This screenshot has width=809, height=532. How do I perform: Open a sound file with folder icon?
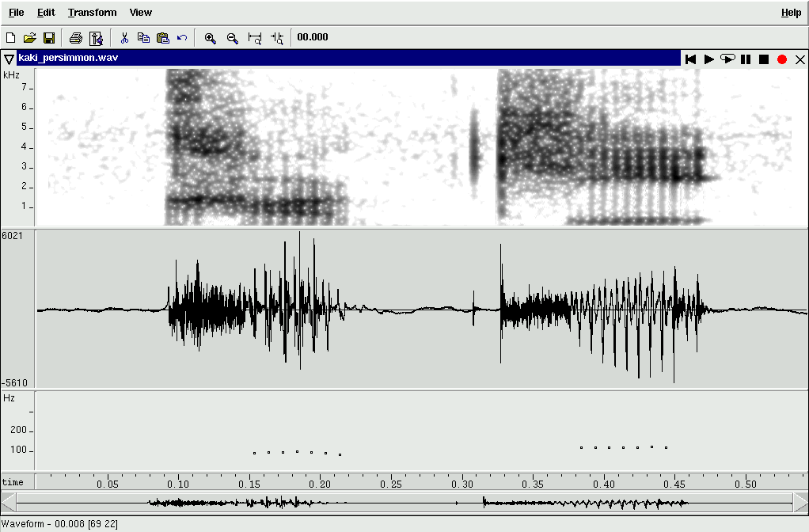click(29, 37)
